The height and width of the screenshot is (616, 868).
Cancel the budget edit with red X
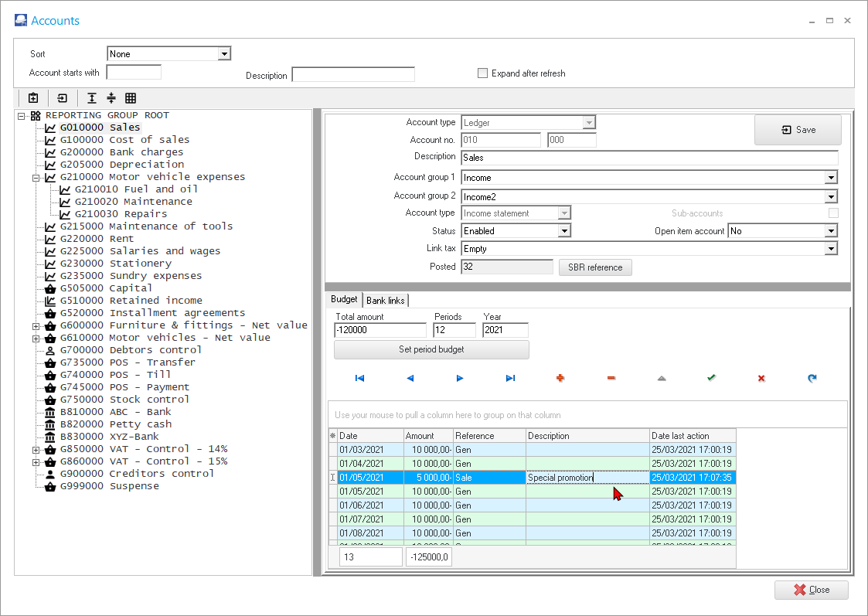pos(761,378)
